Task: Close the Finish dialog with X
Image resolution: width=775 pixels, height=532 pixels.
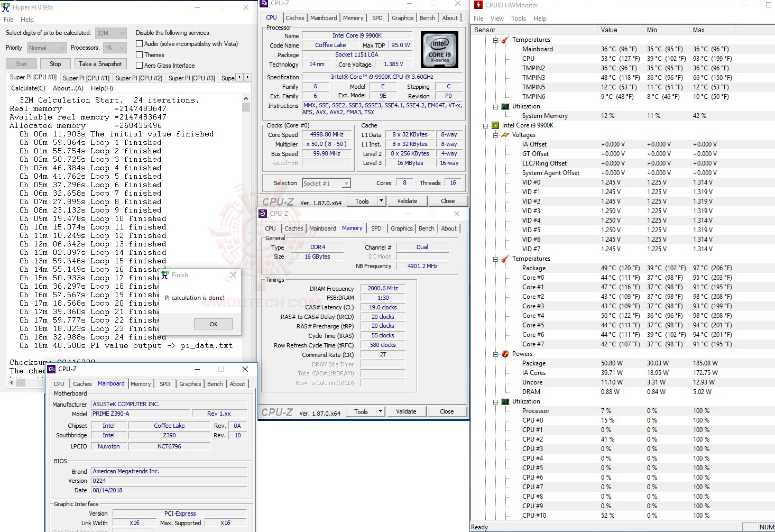Action: (233, 275)
